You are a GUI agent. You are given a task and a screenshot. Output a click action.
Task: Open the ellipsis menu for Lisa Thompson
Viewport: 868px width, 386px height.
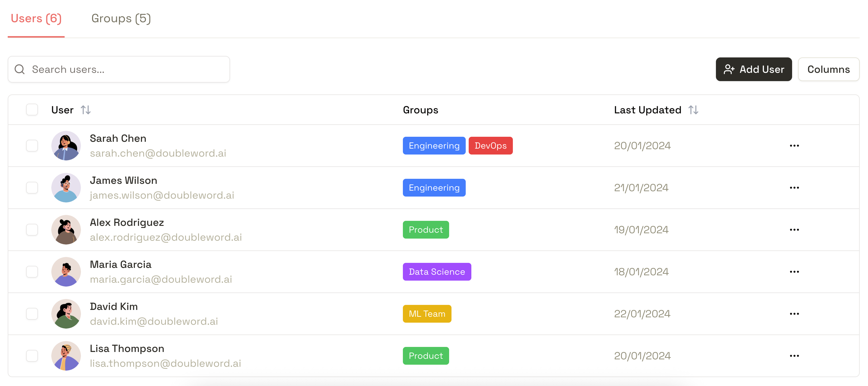click(x=794, y=356)
